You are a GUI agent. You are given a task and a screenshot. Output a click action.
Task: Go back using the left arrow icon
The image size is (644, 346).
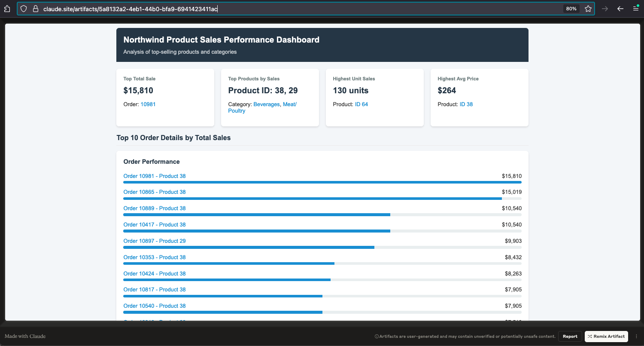[x=620, y=9]
